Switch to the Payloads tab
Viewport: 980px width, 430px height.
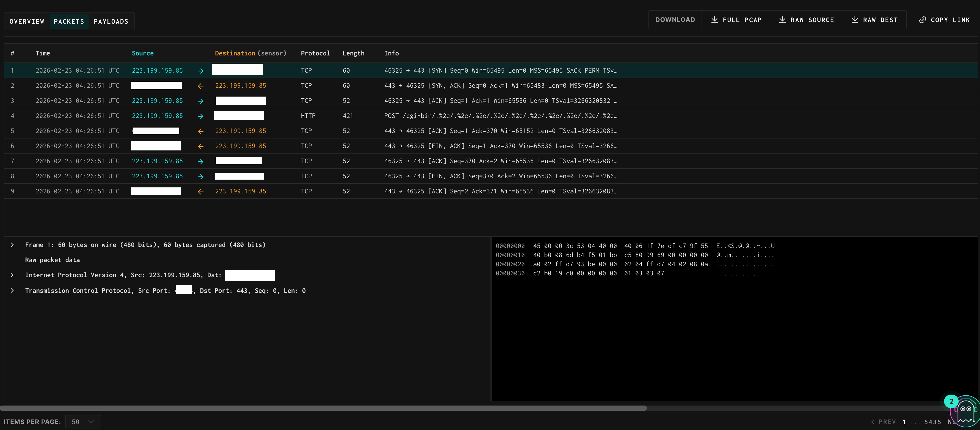point(111,21)
